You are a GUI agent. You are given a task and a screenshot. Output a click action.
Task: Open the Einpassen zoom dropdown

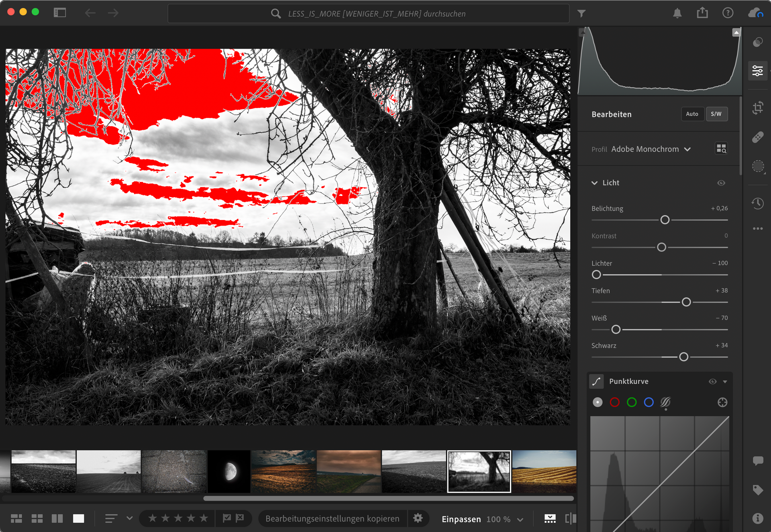[x=520, y=519]
